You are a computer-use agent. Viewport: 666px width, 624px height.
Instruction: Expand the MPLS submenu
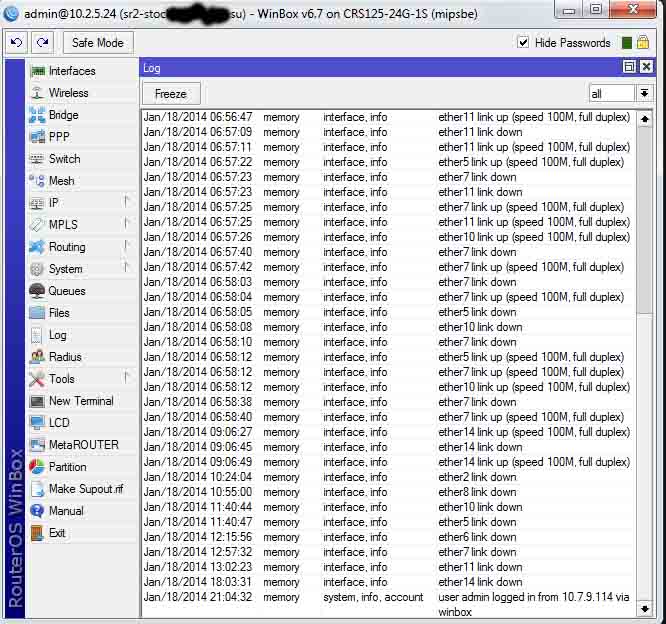click(x=126, y=225)
